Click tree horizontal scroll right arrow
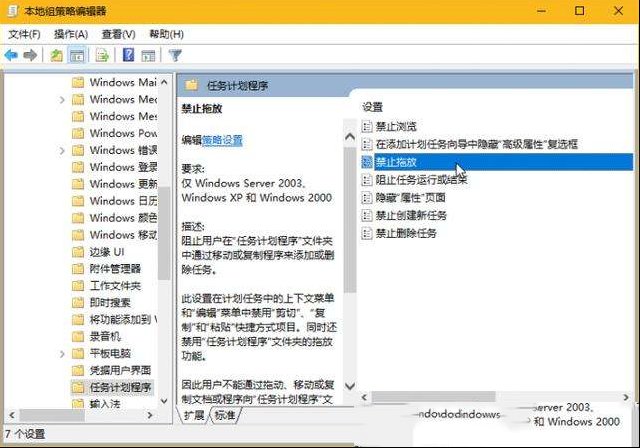The height and width of the screenshot is (448, 640). pos(150,415)
